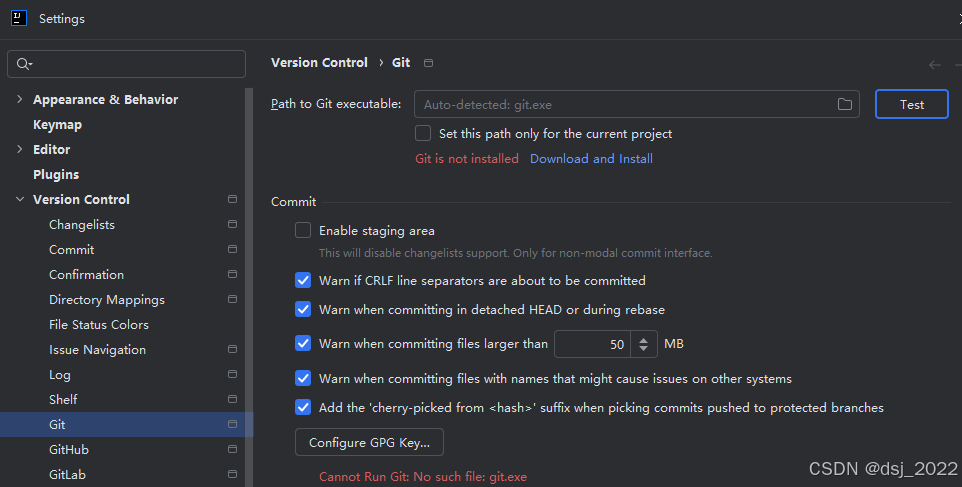Click the project-level icon beside Git breadcrumb

click(429, 63)
